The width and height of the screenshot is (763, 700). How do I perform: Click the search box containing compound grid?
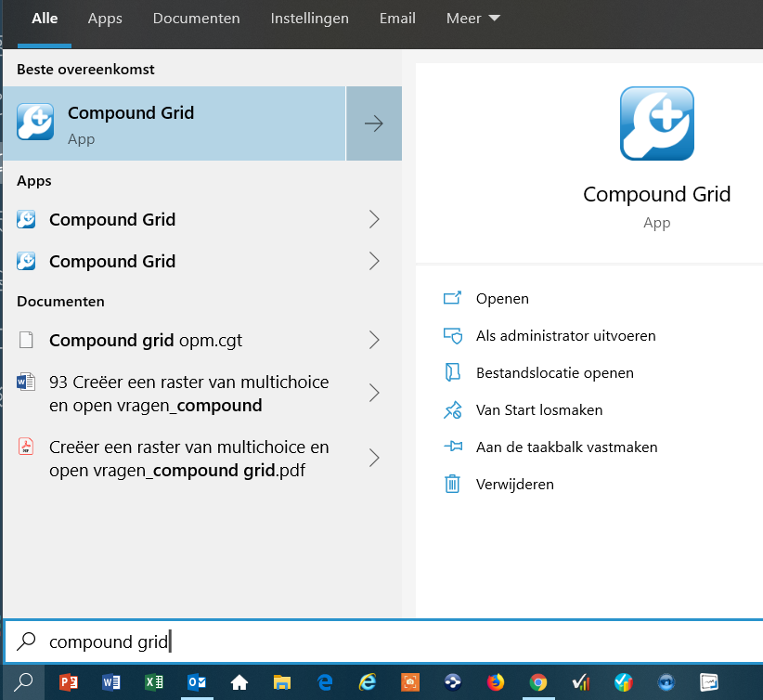pyautogui.click(x=383, y=642)
